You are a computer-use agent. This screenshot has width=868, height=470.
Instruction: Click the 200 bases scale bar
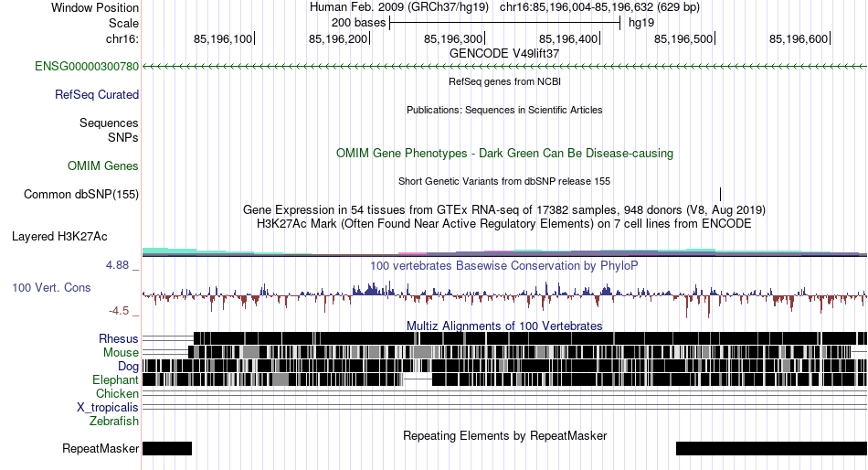pyautogui.click(x=505, y=23)
